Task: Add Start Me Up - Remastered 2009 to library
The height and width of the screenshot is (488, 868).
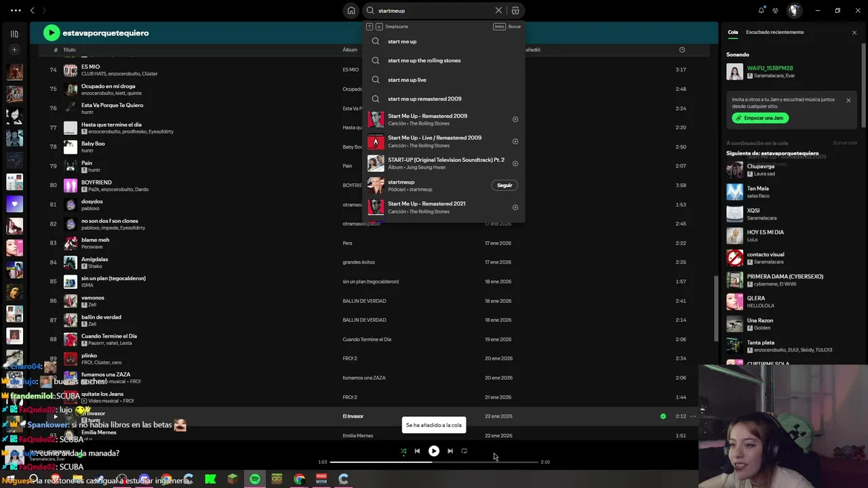Action: 515,119
